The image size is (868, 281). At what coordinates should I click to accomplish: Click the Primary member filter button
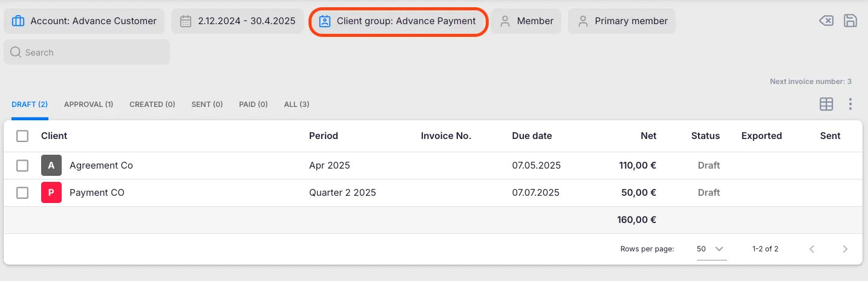pyautogui.click(x=622, y=21)
